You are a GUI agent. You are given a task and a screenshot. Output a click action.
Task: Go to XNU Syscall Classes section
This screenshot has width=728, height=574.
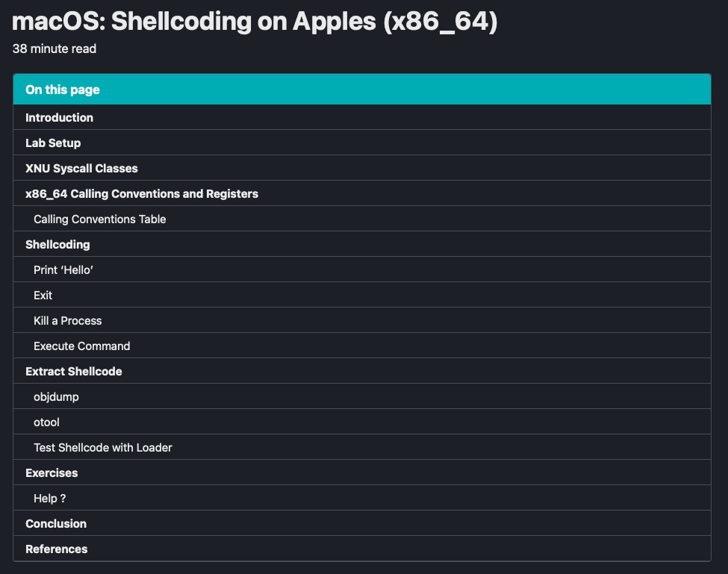pyautogui.click(x=361, y=168)
